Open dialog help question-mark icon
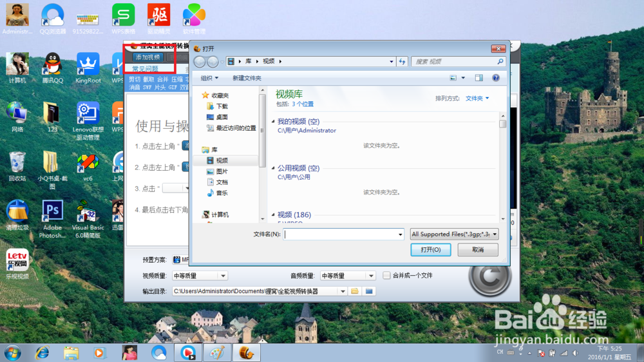Screen dimensions: 644x362 coord(496,78)
